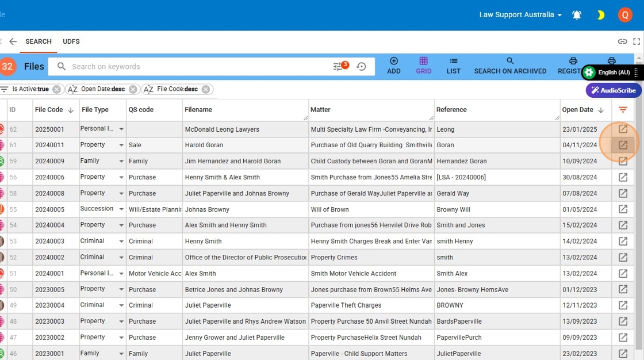The height and width of the screenshot is (360, 644).
Task: Toggle dark mode moon icon
Action: pyautogui.click(x=601, y=15)
